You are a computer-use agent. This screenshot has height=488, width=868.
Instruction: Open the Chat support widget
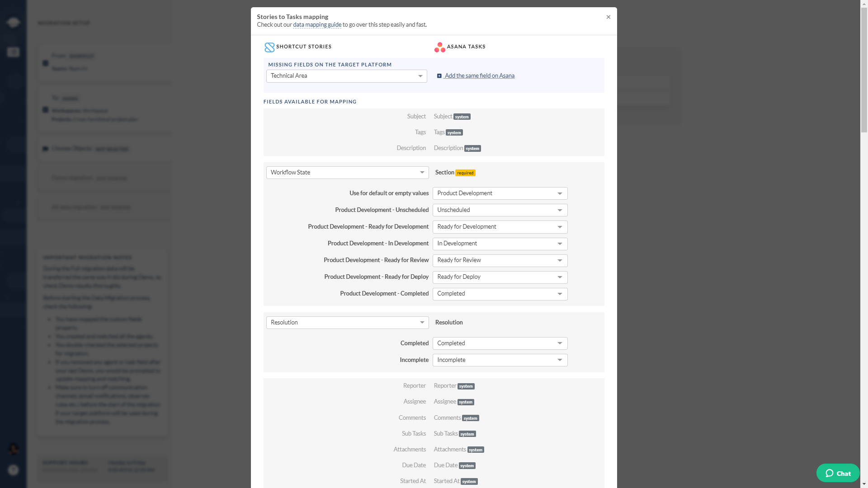click(x=838, y=473)
